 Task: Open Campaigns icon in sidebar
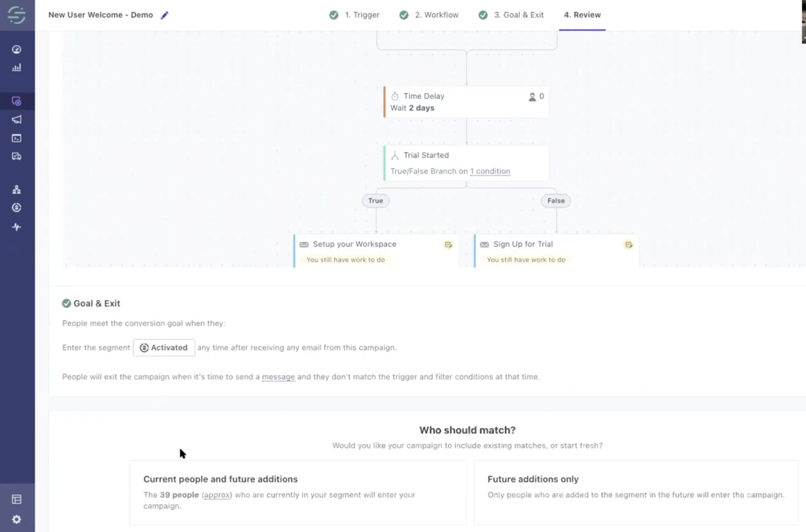coord(17,101)
